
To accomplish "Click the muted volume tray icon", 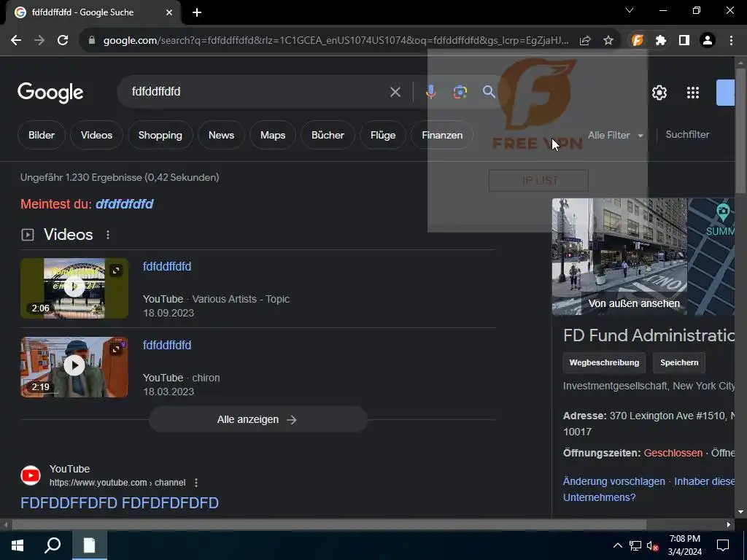I will [x=653, y=545].
